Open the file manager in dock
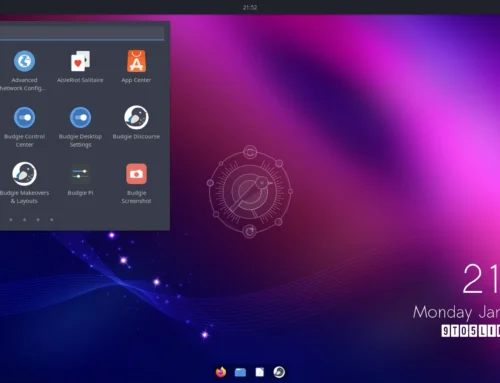 click(x=240, y=372)
